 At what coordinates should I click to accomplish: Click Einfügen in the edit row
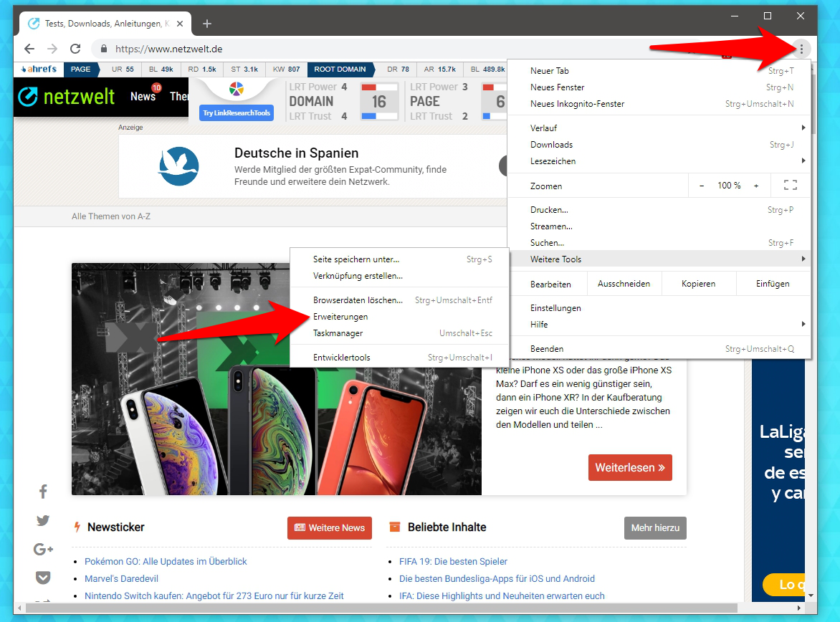[x=773, y=284]
